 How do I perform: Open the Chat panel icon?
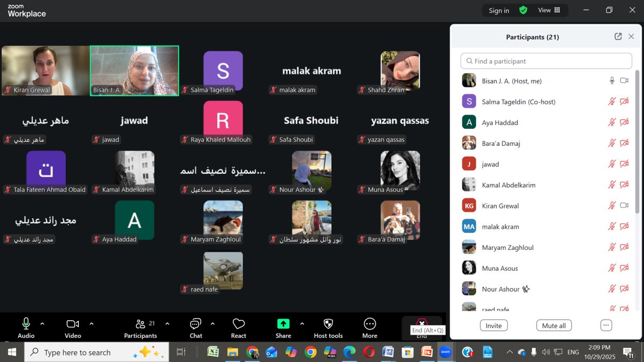coord(195,324)
